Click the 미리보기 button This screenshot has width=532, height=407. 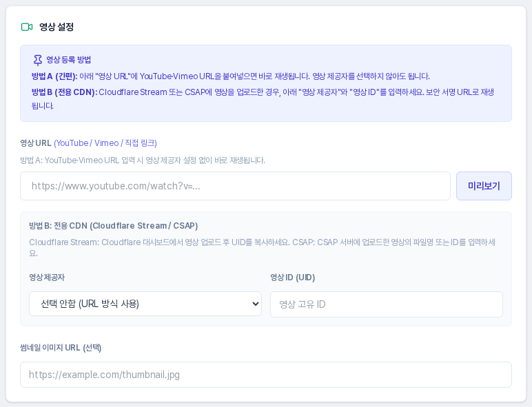click(x=484, y=186)
